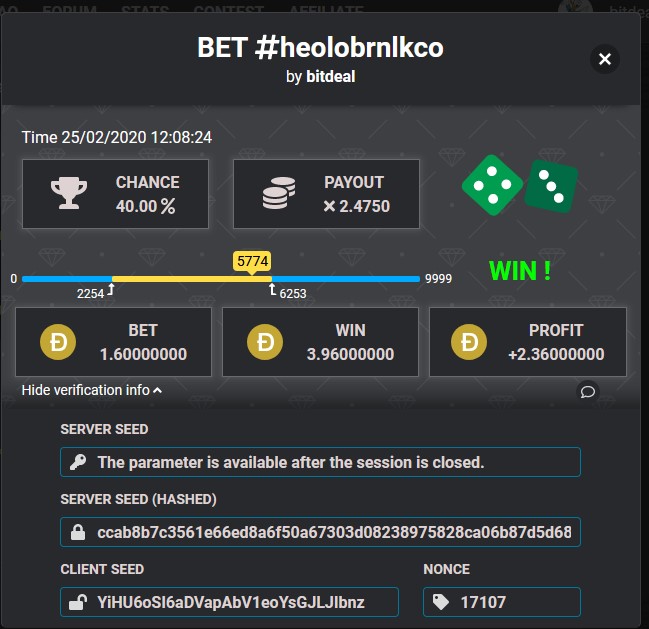Click the green dice image
Screen dimensions: 649x629
[x=519, y=185]
